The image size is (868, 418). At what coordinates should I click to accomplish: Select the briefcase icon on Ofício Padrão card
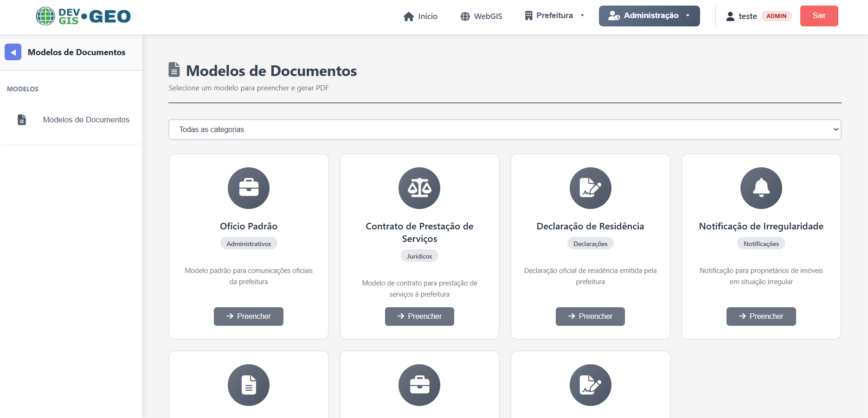click(248, 188)
